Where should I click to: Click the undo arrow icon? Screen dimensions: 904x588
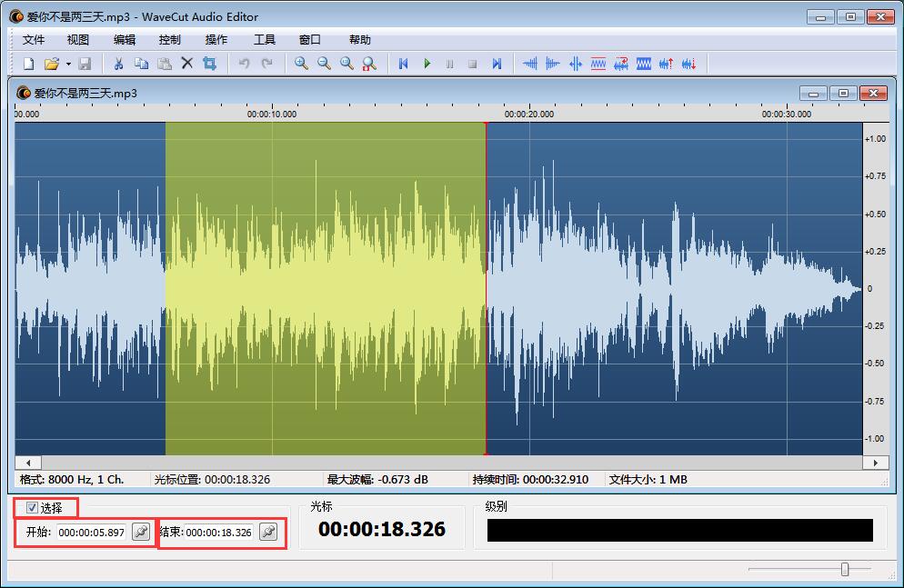(x=244, y=64)
